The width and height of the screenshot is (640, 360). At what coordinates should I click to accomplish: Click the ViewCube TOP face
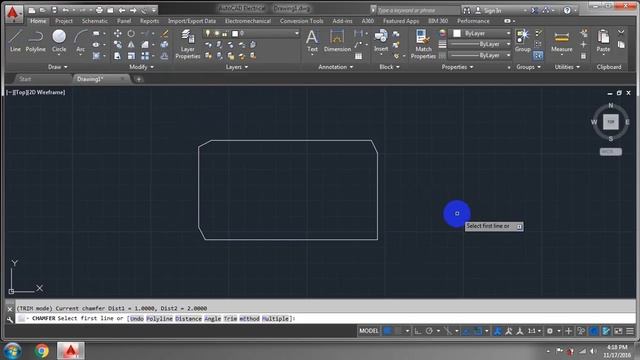[611, 122]
